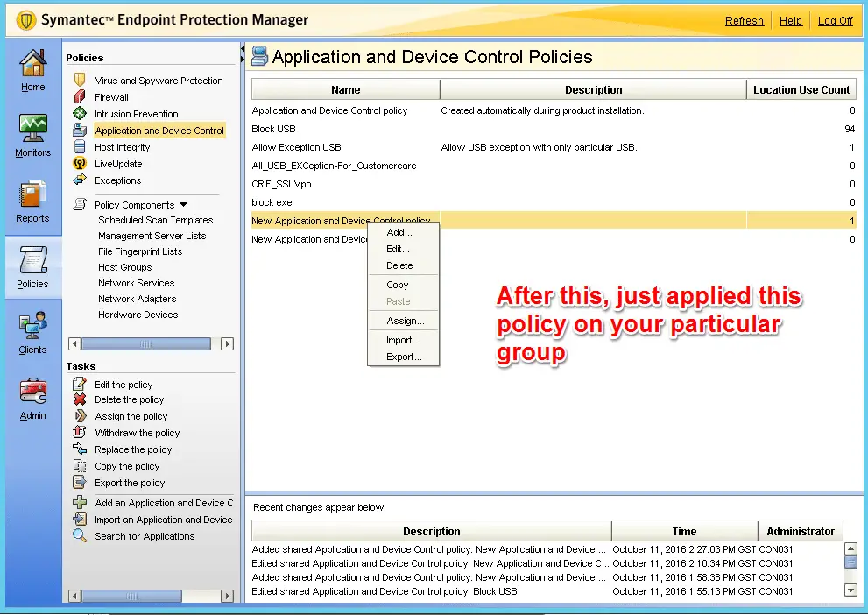
Task: Sort policies by the upper Description column header
Action: pos(594,89)
